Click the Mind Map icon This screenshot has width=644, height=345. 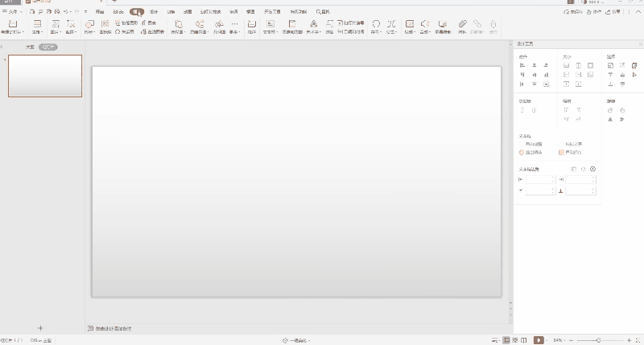pos(199,24)
